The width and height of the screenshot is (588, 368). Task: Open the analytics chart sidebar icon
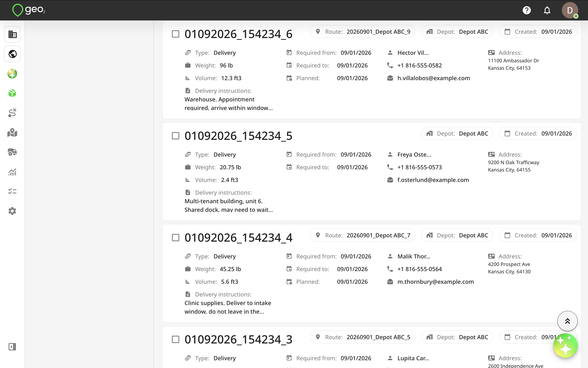(x=12, y=172)
